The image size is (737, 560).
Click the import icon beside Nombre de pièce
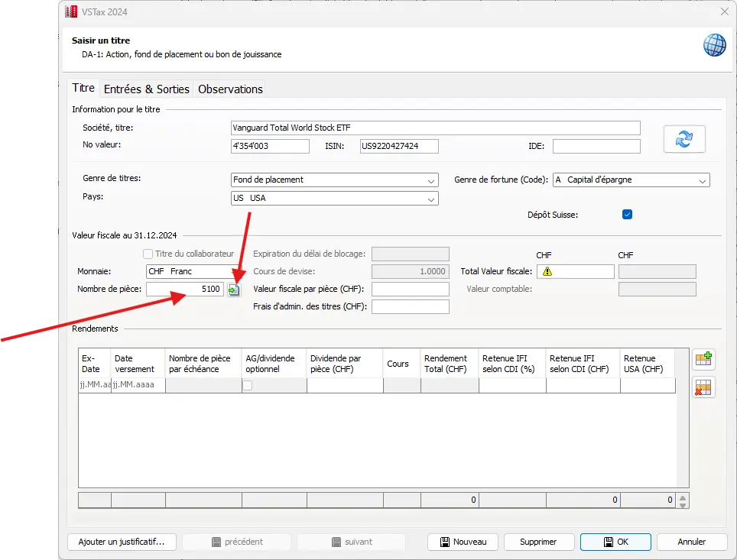pos(234,290)
